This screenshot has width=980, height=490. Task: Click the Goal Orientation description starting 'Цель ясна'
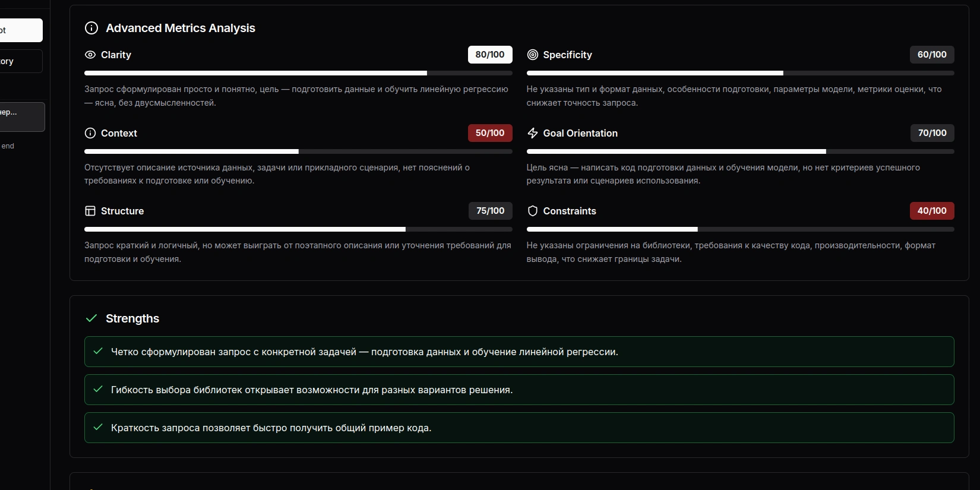click(x=723, y=174)
